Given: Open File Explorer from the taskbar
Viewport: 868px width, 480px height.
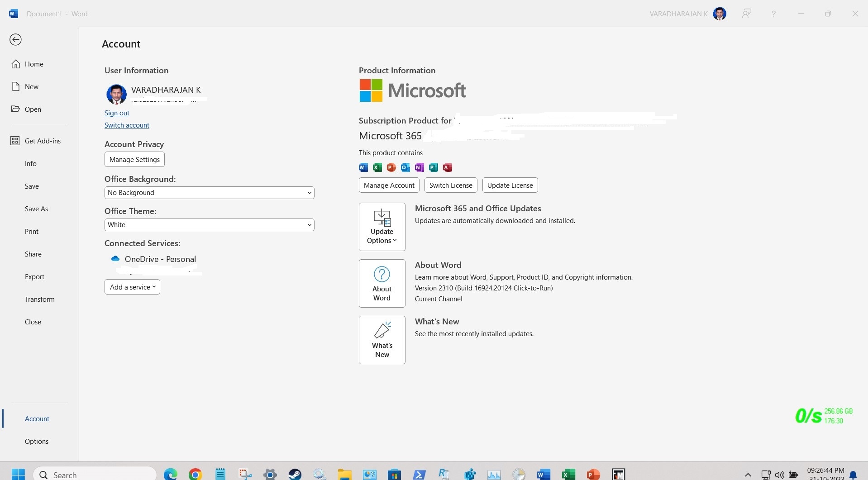Looking at the screenshot, I should (x=345, y=475).
